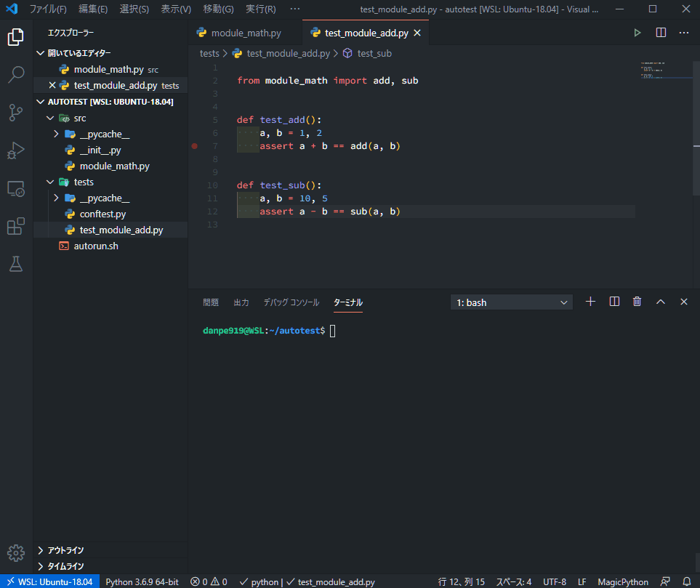This screenshot has width=700, height=588.
Task: Open the Testing flask view
Action: [15, 265]
